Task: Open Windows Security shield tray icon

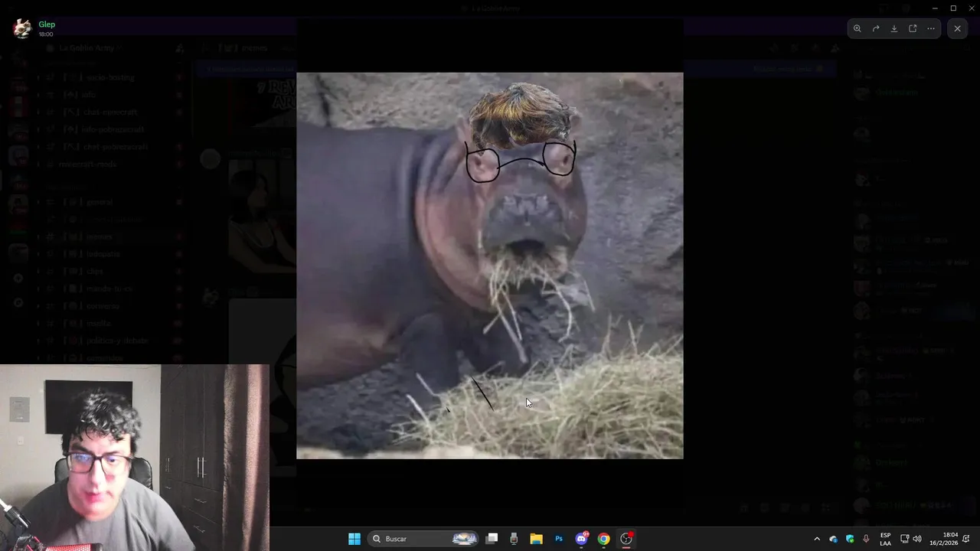Action: point(850,539)
